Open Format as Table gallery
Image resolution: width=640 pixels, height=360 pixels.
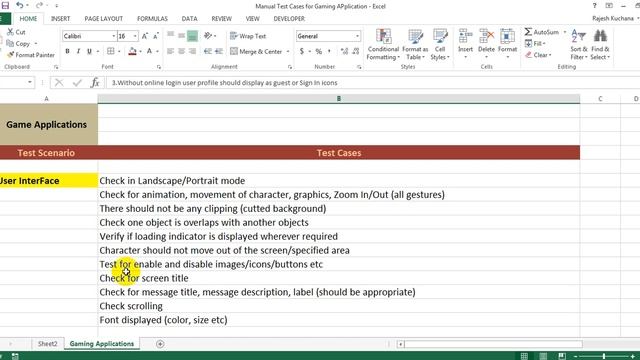tap(415, 44)
